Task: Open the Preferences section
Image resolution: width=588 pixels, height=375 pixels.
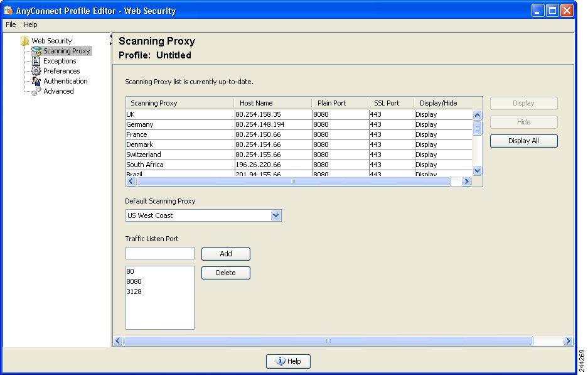Action: [61, 71]
